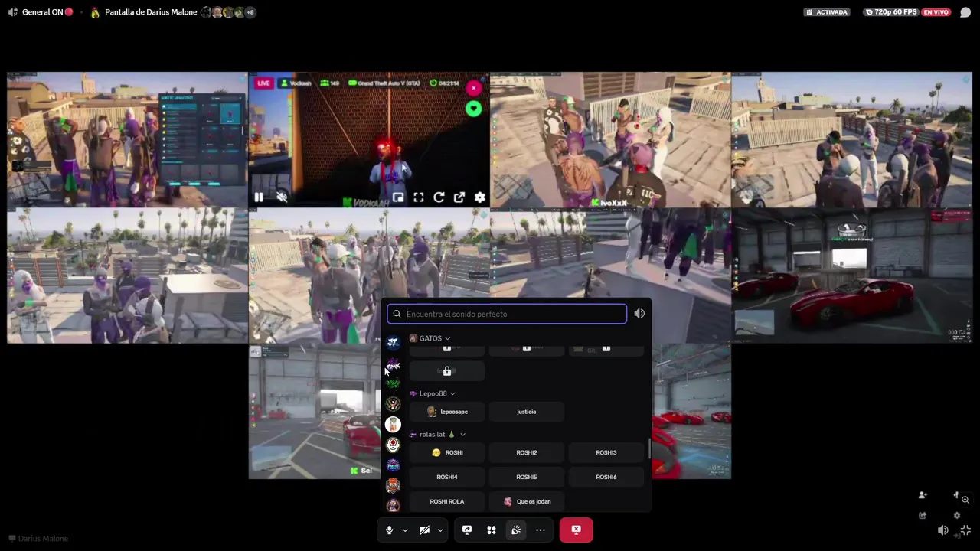This screenshot has width=980, height=551.
Task: Click the EN VIVO red badge
Action: click(936, 12)
